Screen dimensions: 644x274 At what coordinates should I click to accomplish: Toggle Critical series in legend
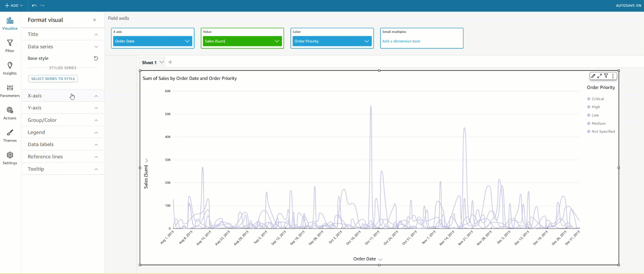(598, 99)
